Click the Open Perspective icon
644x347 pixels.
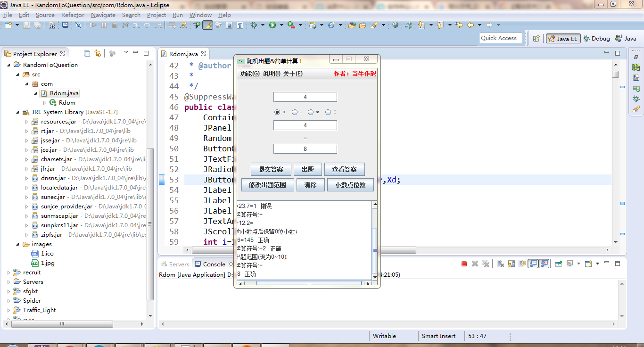point(536,39)
